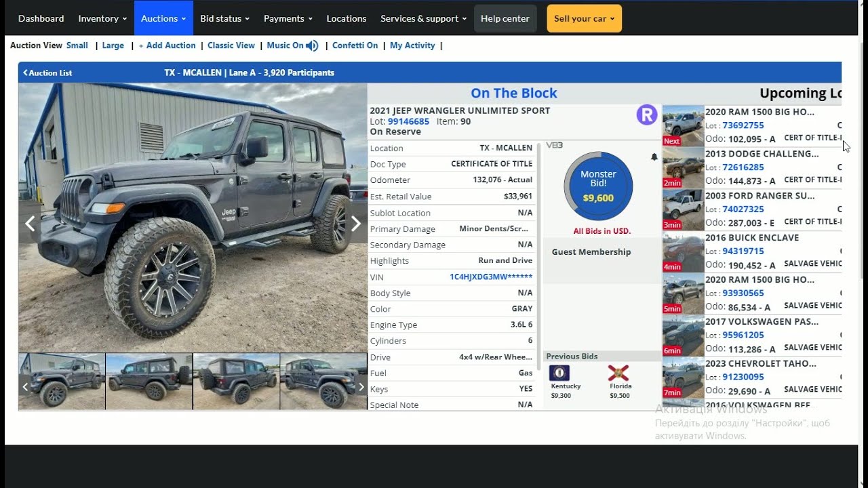Click the 2017 Volkswagen Passat thumbnail
This screenshot has height=488, width=868.
683,336
